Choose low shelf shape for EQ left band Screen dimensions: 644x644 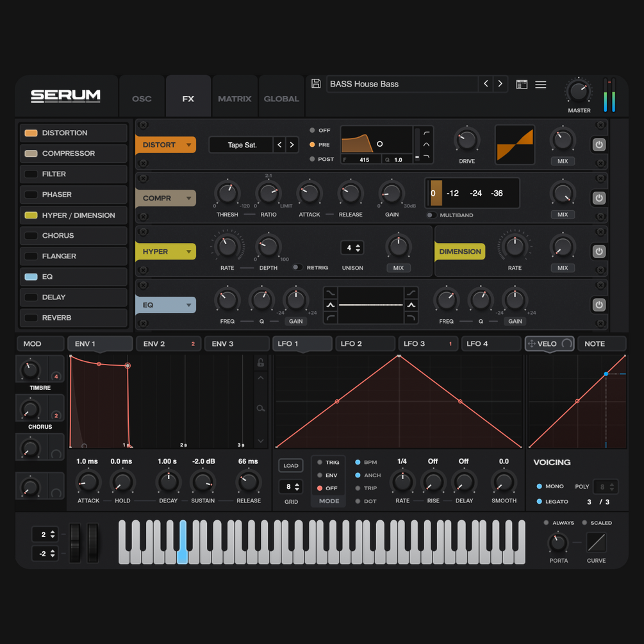(x=331, y=292)
